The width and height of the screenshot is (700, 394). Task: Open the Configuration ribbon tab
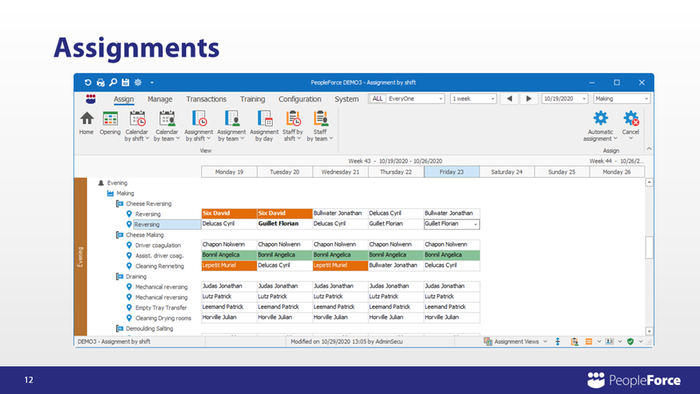[300, 99]
